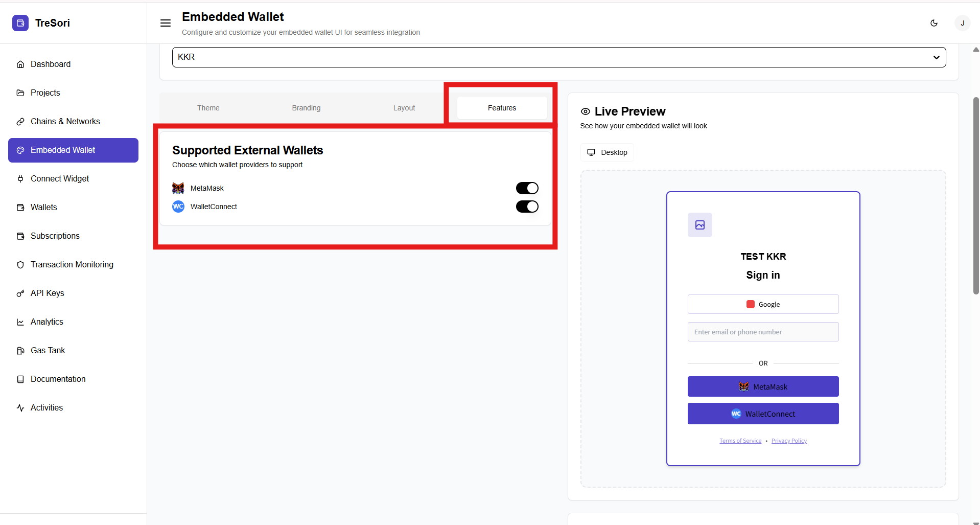Screen dimensions: 980x525
Task: Select the Layout tab
Action: 404,108
